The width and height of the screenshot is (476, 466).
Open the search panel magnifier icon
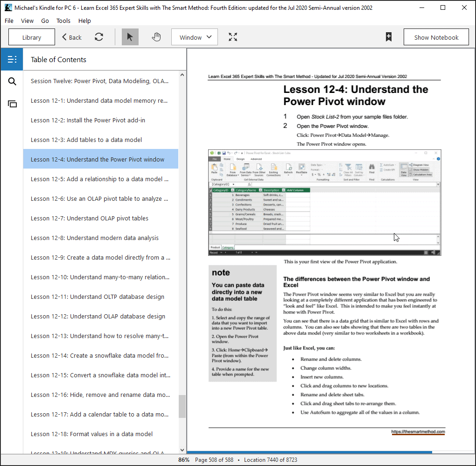coord(12,81)
